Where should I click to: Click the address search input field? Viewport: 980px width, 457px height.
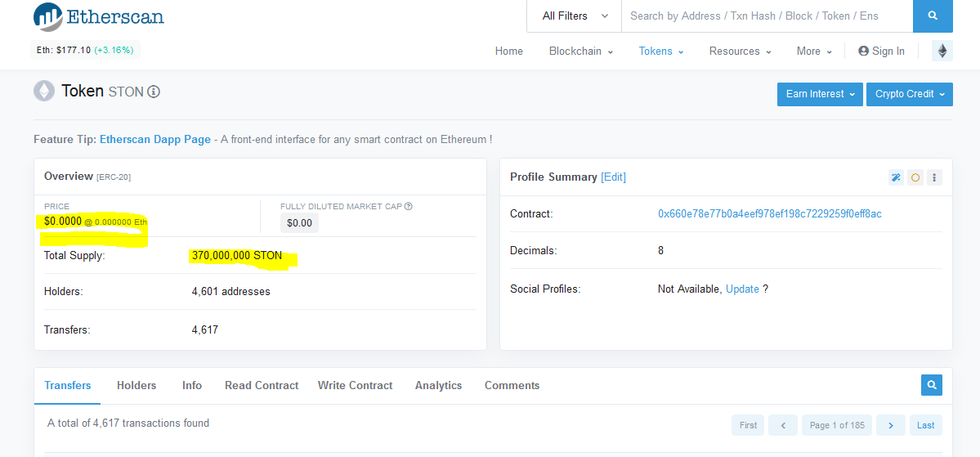(x=766, y=16)
